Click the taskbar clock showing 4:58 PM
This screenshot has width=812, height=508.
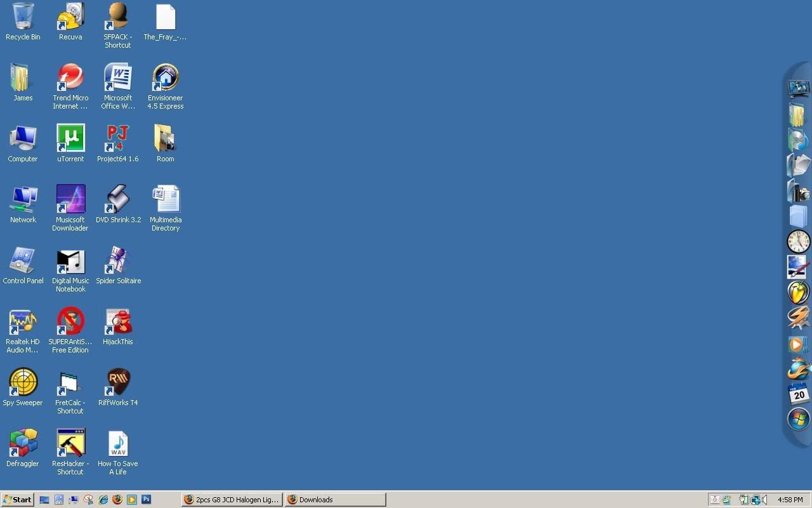[x=790, y=500]
